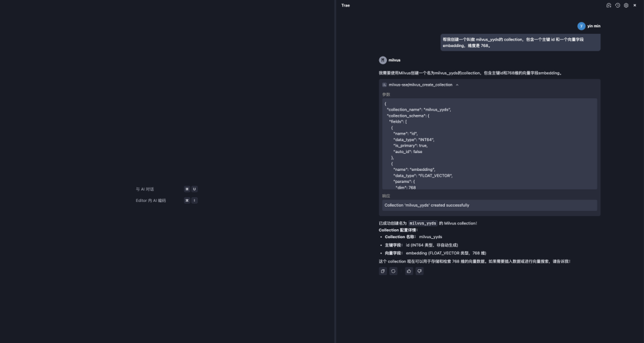Give a thumbs down to the response

tap(419, 271)
